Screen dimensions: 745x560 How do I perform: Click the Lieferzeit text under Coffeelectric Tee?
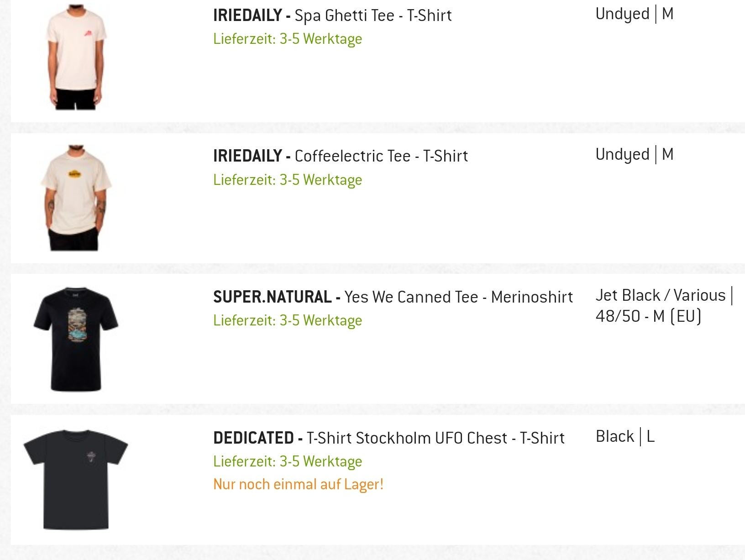(288, 180)
